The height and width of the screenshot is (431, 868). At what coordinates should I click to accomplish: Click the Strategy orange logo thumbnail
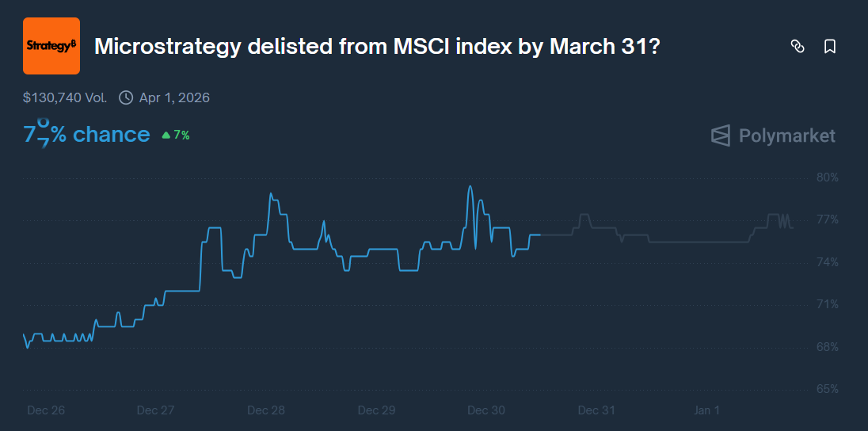pos(51,46)
